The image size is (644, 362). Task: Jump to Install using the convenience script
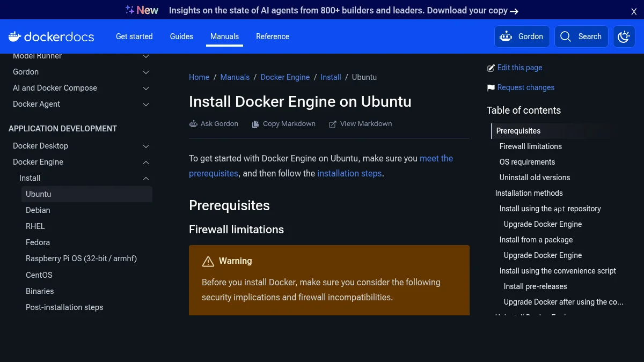(558, 271)
